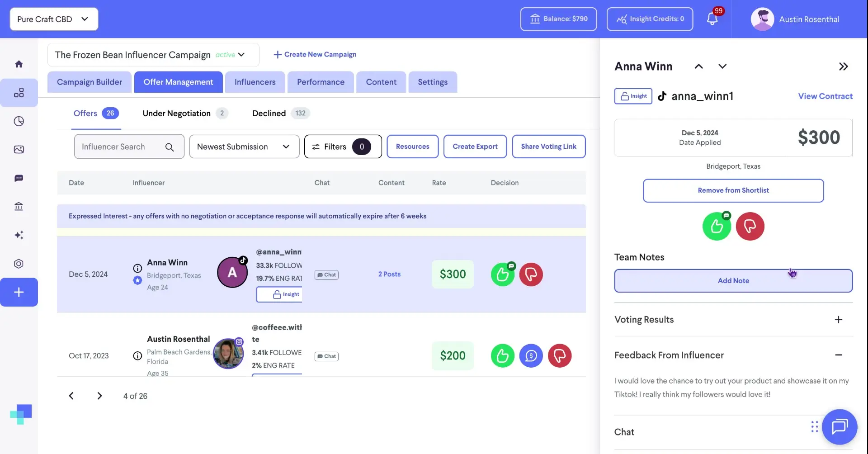Open the AI sparkles icon in sidebar
Viewport: 868px width, 454px height.
point(19,235)
